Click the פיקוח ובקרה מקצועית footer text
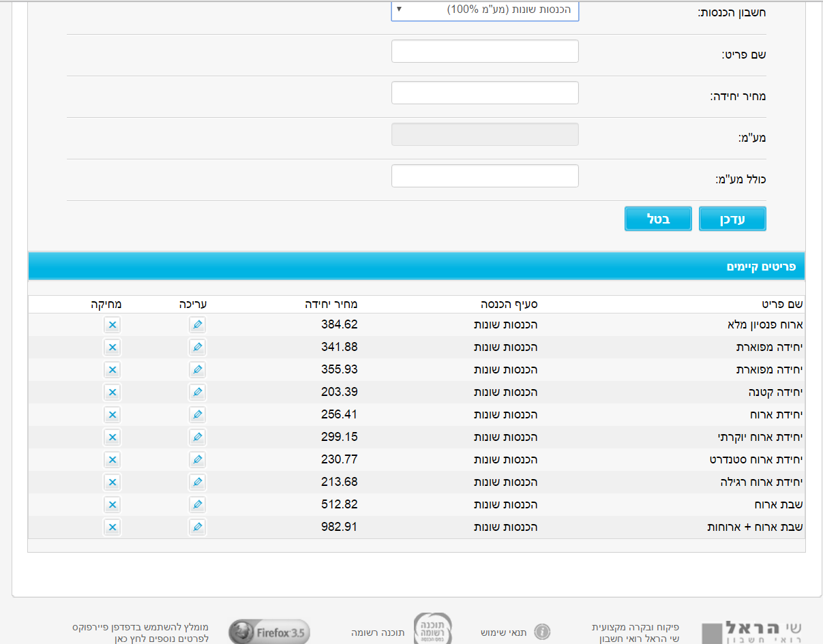The height and width of the screenshot is (644, 823). tap(635, 626)
